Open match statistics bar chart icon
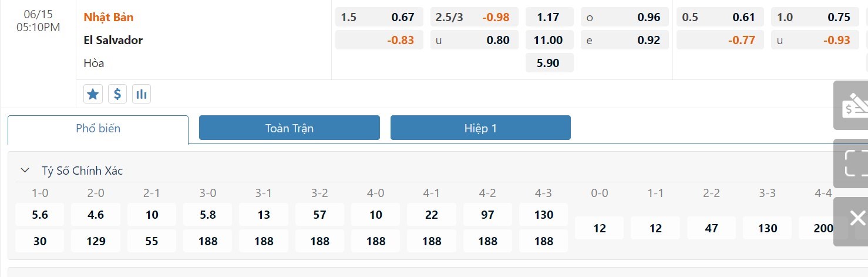 (x=142, y=94)
